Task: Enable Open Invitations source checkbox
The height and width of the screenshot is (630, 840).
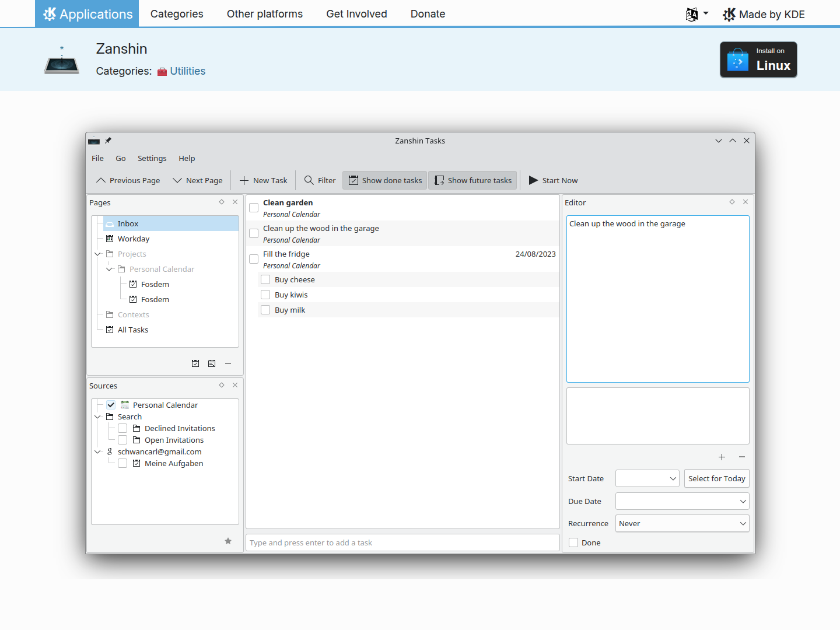Action: [x=123, y=440]
